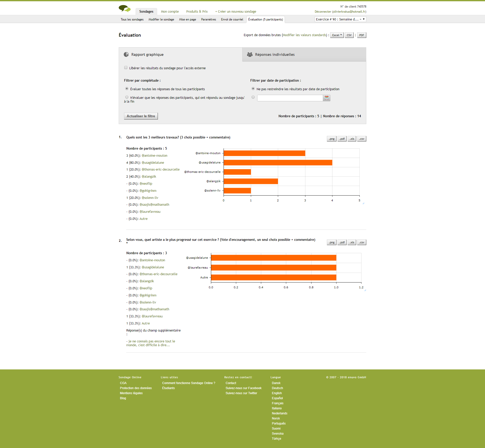Export question 2 results as .csv
Viewport: 485px width, 448px height.
tap(362, 242)
